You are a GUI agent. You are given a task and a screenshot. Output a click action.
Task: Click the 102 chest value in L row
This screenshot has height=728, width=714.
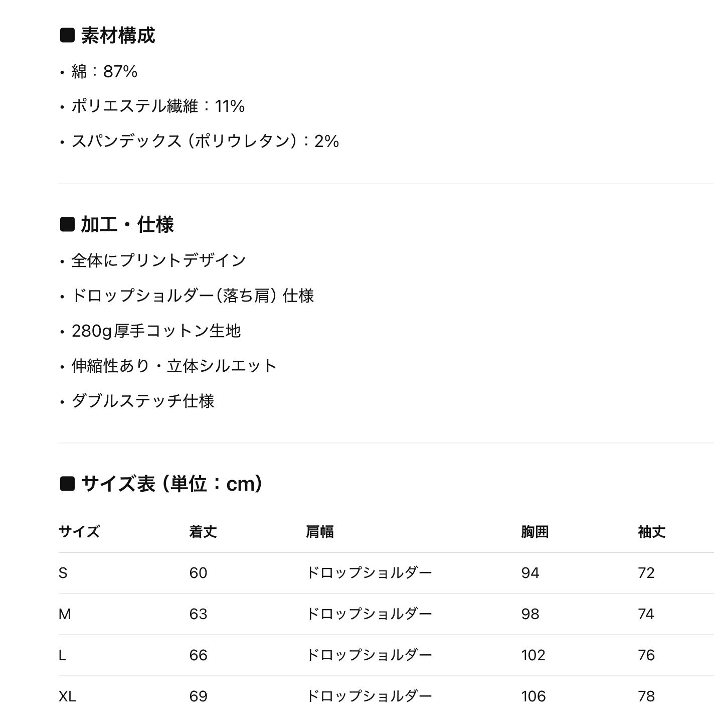(532, 655)
